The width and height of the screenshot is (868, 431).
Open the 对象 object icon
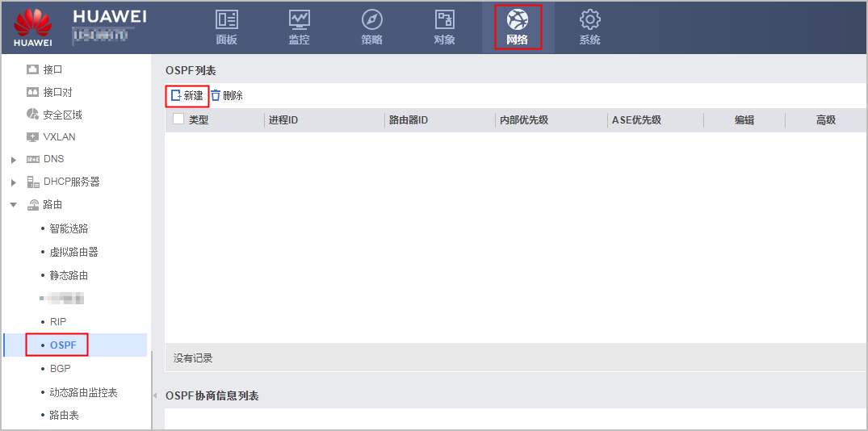pyautogui.click(x=444, y=19)
